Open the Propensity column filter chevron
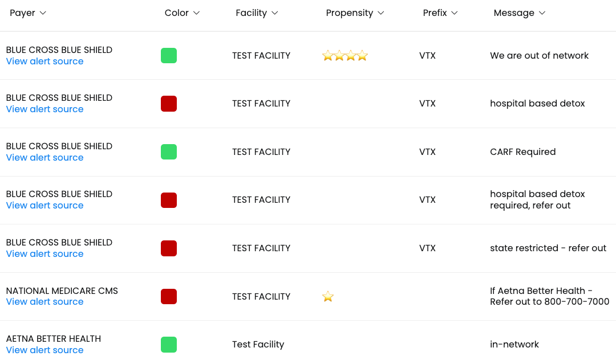The width and height of the screenshot is (616, 364). click(381, 13)
